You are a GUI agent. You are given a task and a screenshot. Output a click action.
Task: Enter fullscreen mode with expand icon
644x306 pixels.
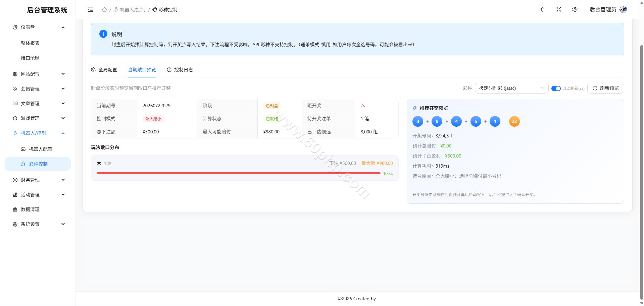click(559, 9)
